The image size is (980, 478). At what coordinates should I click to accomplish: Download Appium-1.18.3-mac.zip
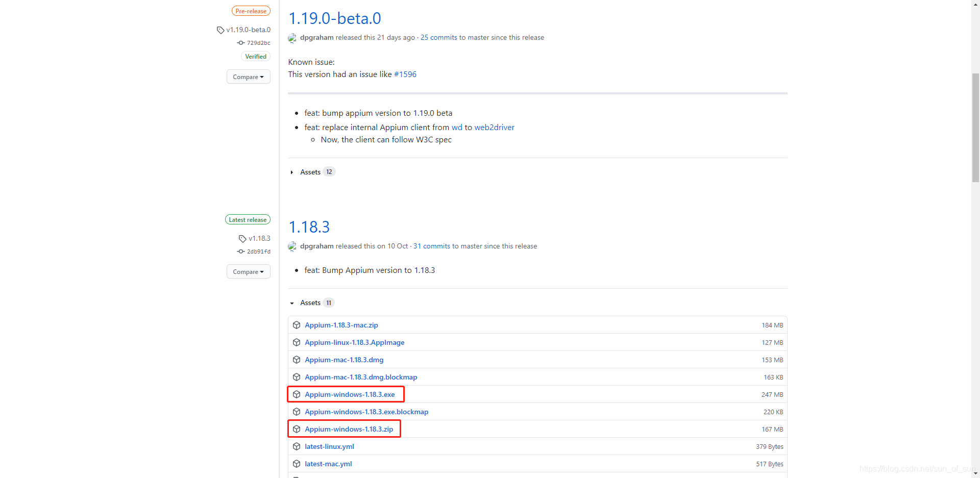pyautogui.click(x=341, y=325)
